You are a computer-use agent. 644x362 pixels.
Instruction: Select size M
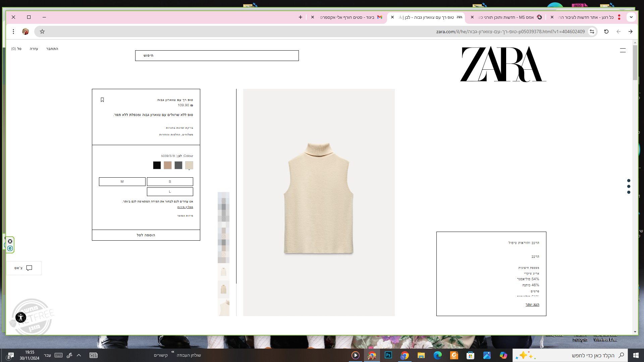tap(122, 182)
